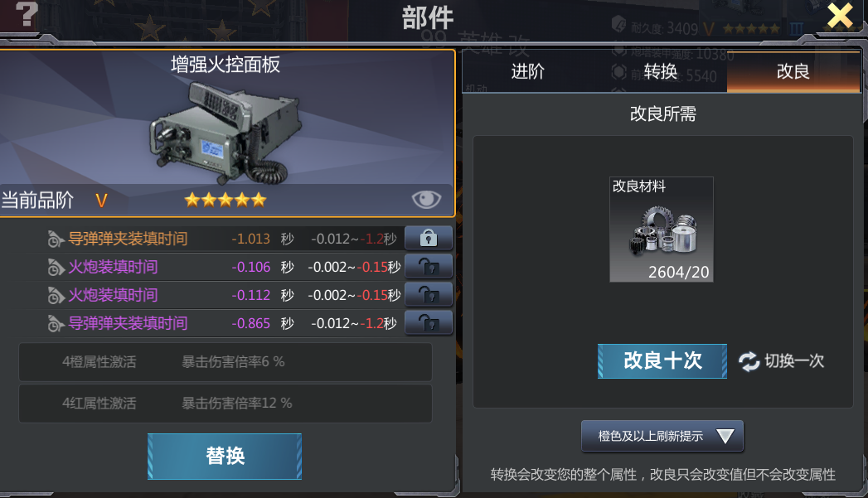Toggle the eye preview icon

(x=426, y=199)
